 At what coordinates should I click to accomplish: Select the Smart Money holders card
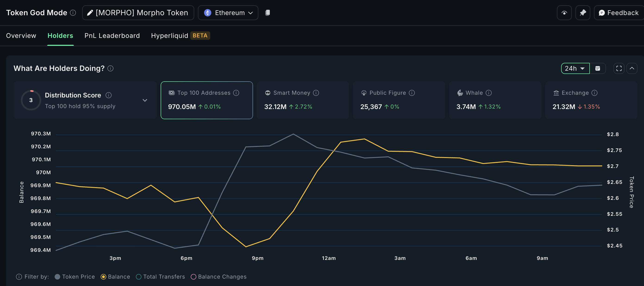(x=303, y=100)
